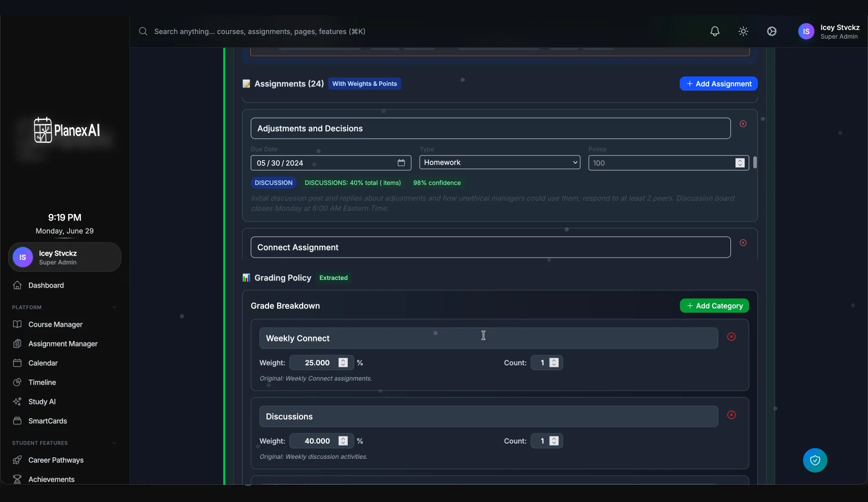This screenshot has width=868, height=502.
Task: Toggle the light/dark theme sun icon
Action: pyautogui.click(x=743, y=32)
